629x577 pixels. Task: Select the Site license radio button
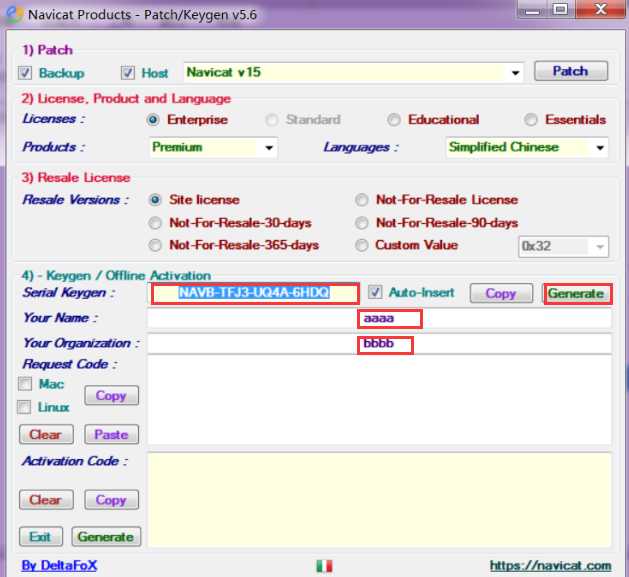point(155,200)
